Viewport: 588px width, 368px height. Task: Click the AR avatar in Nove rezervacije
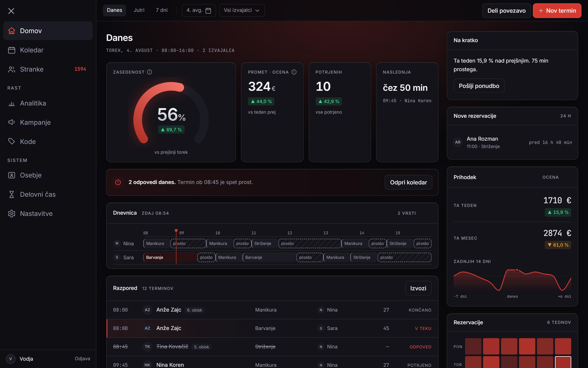click(x=458, y=142)
